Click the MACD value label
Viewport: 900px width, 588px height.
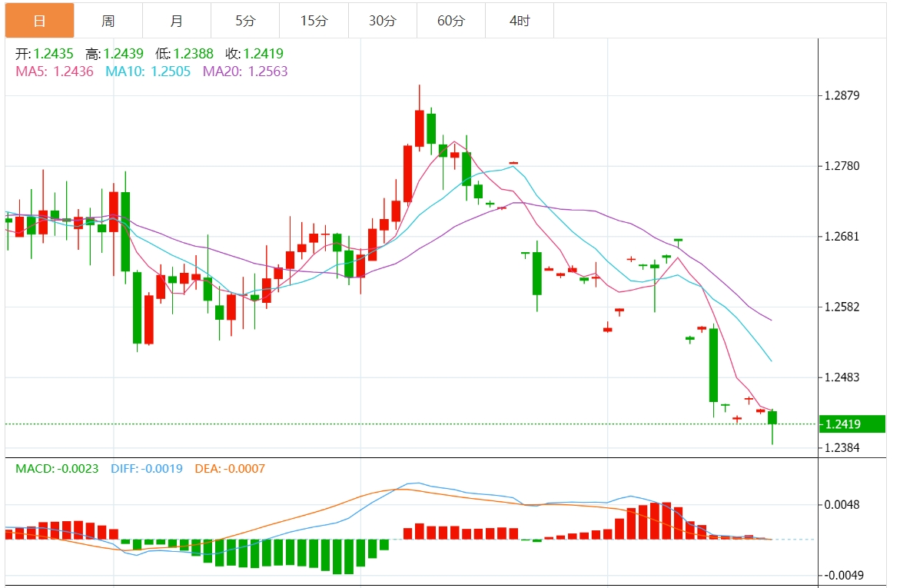pos(57,468)
